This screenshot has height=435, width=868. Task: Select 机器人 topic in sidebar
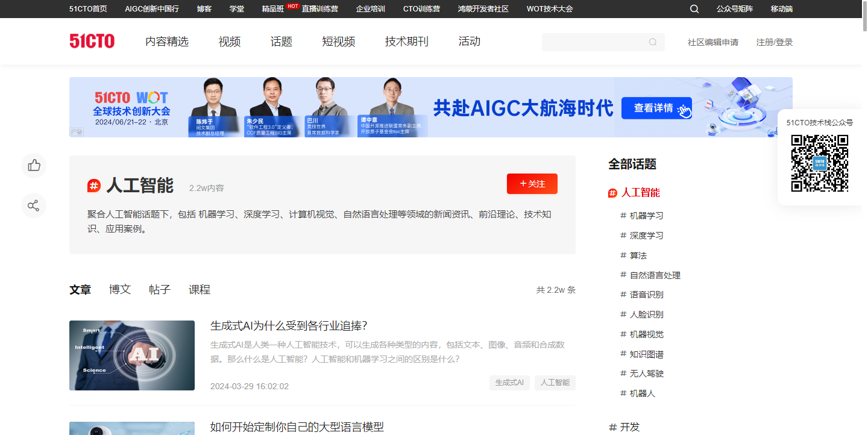tap(642, 393)
